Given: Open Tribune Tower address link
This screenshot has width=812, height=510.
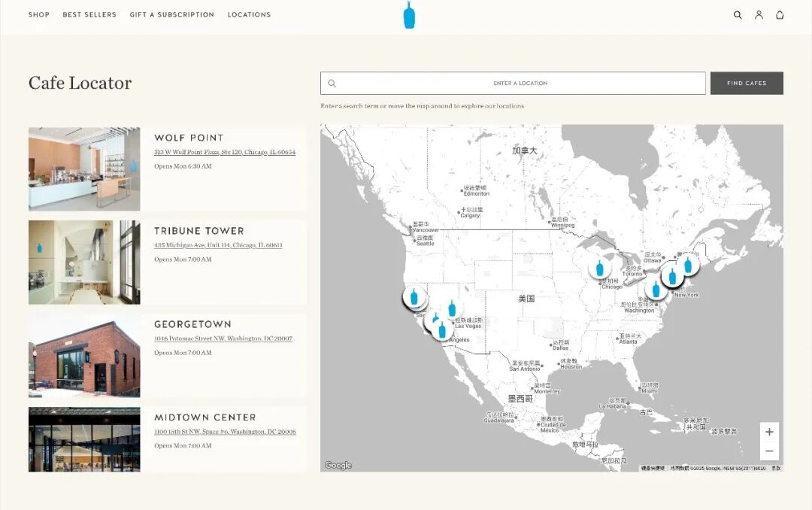Looking at the screenshot, I should tap(218, 245).
